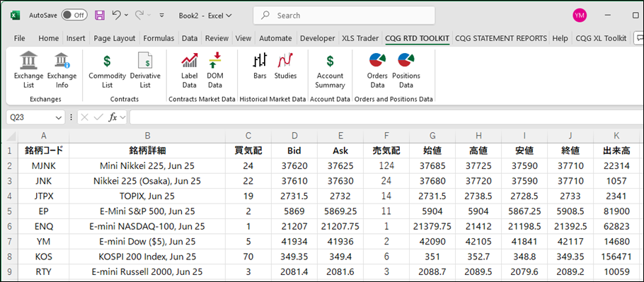Expand the Undo history dropdown arrow
This screenshot has width=644, height=282.
point(126,16)
